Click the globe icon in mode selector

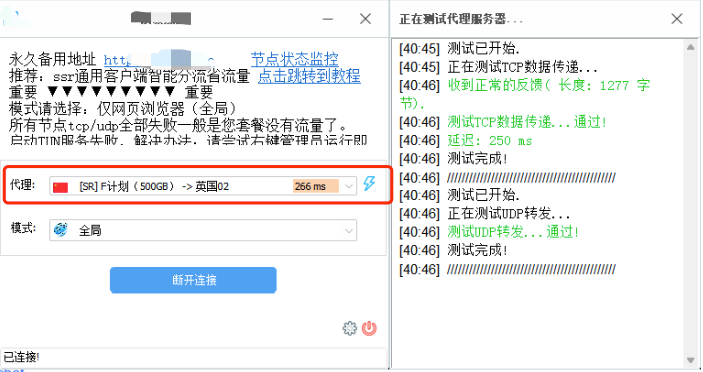point(61,230)
